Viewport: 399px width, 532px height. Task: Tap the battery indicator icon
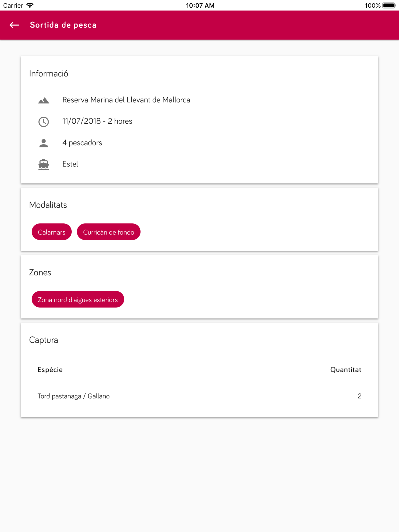389,5
